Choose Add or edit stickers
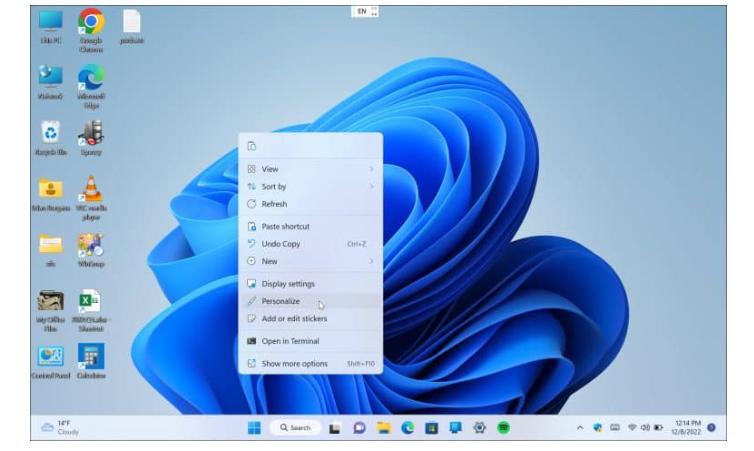 pyautogui.click(x=311, y=318)
